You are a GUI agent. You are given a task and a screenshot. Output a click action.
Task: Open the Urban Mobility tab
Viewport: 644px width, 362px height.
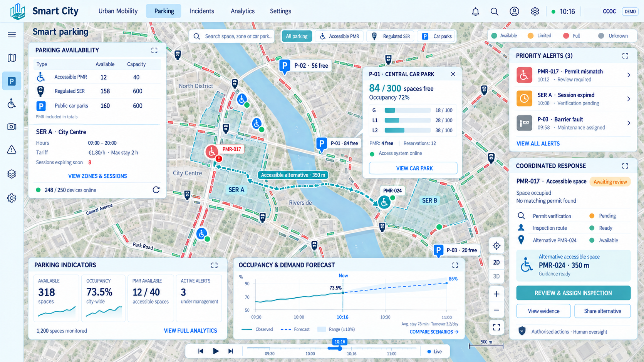(x=118, y=11)
